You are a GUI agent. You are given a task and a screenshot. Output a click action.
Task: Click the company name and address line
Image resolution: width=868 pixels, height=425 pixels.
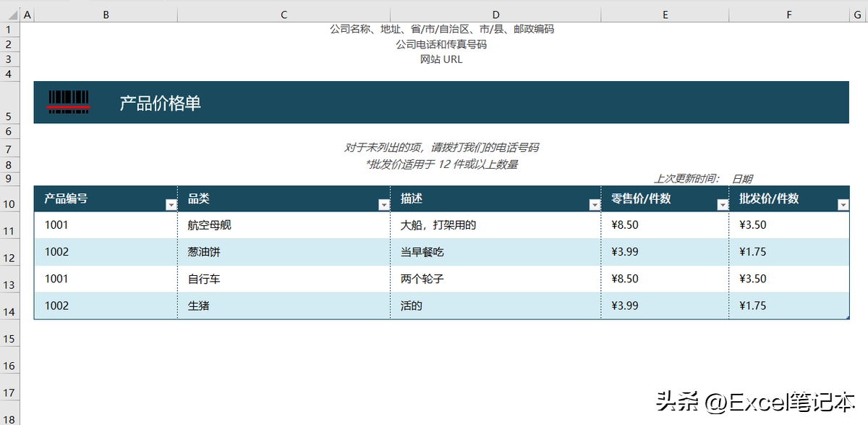[x=442, y=29]
